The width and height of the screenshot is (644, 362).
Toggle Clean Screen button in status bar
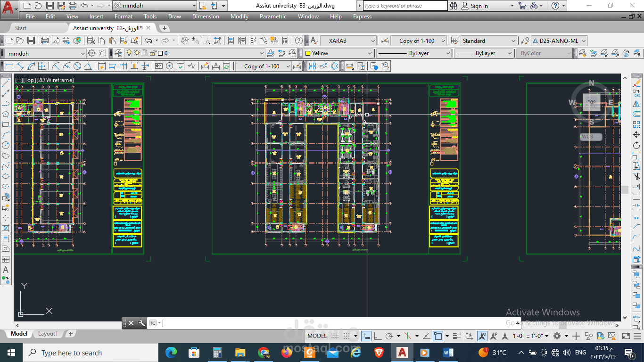(x=626, y=336)
